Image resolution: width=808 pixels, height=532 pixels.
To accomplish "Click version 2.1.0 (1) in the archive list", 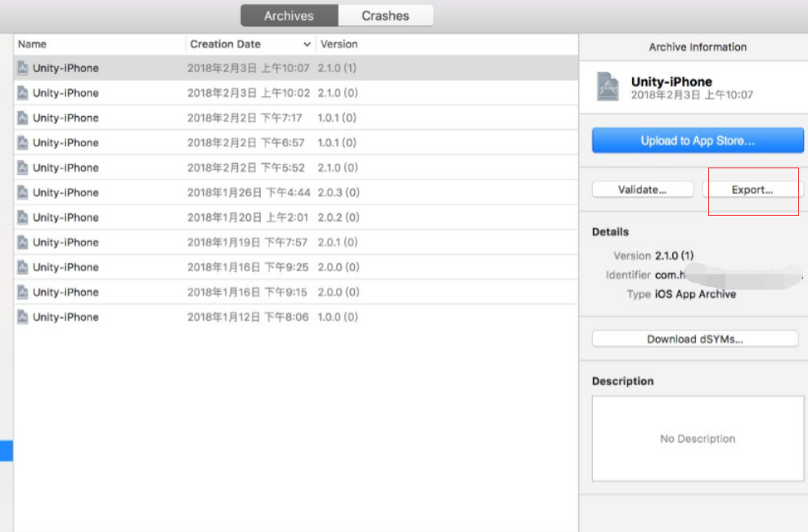I will point(337,68).
